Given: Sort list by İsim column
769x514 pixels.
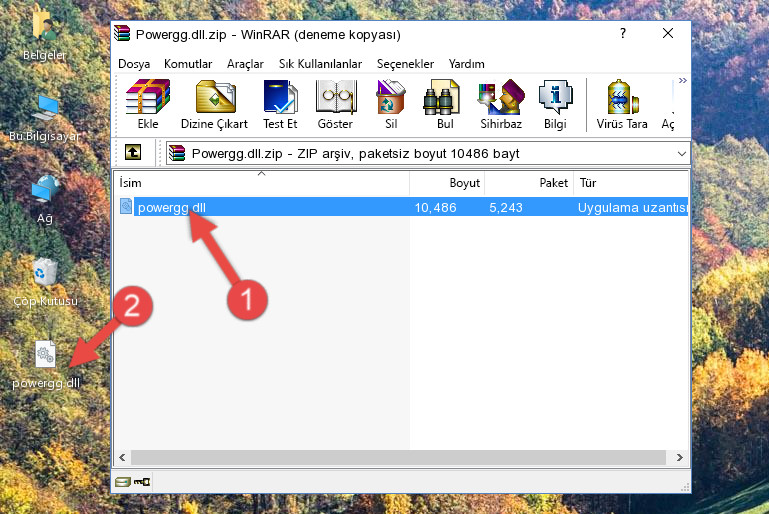Looking at the screenshot, I should (262, 182).
